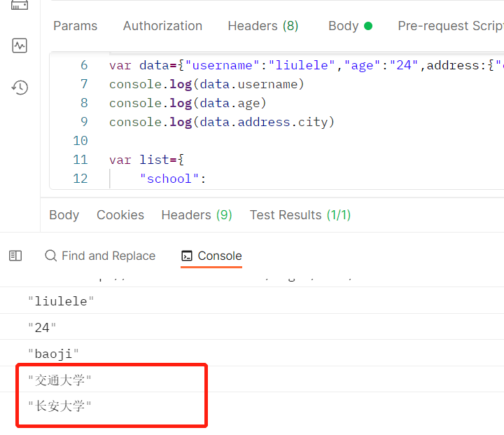Open response Headers (9) tab
The image size is (504, 435).
click(197, 215)
